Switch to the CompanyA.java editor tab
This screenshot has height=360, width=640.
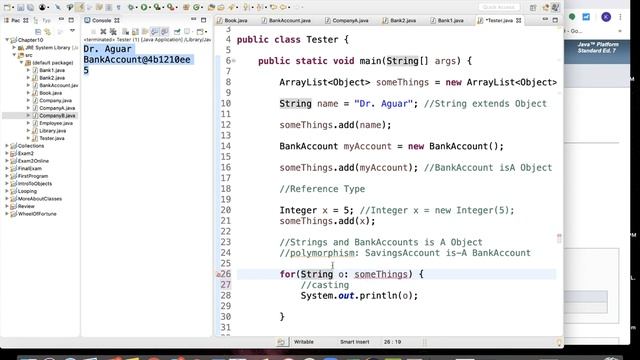347,20
